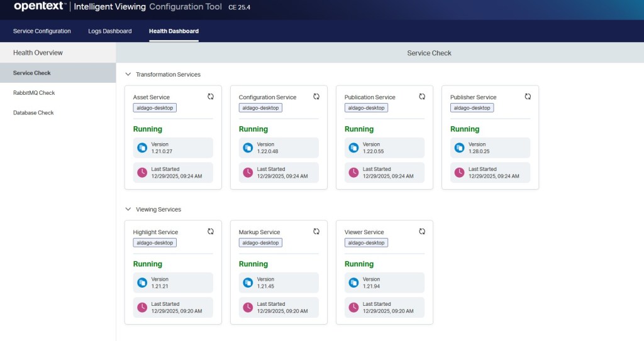644x341 pixels.
Task: Switch to the Logs Dashboard tab
Action: click(x=110, y=31)
